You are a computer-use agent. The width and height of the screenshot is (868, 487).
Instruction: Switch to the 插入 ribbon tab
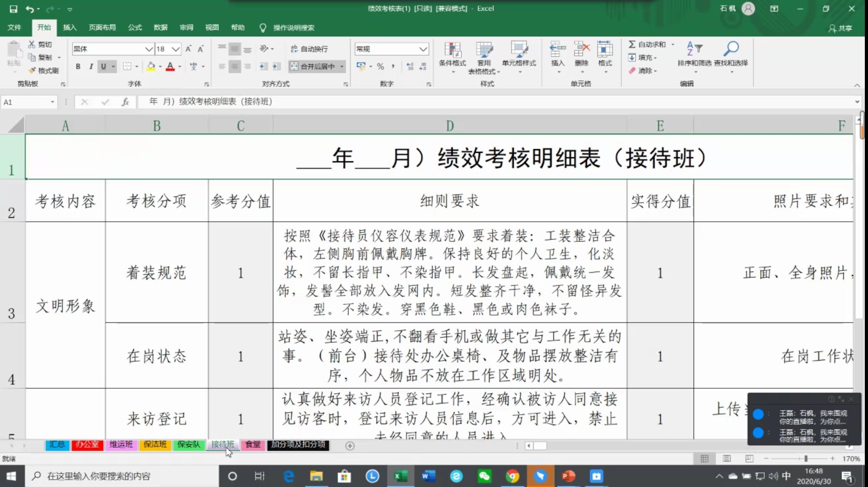(x=70, y=28)
